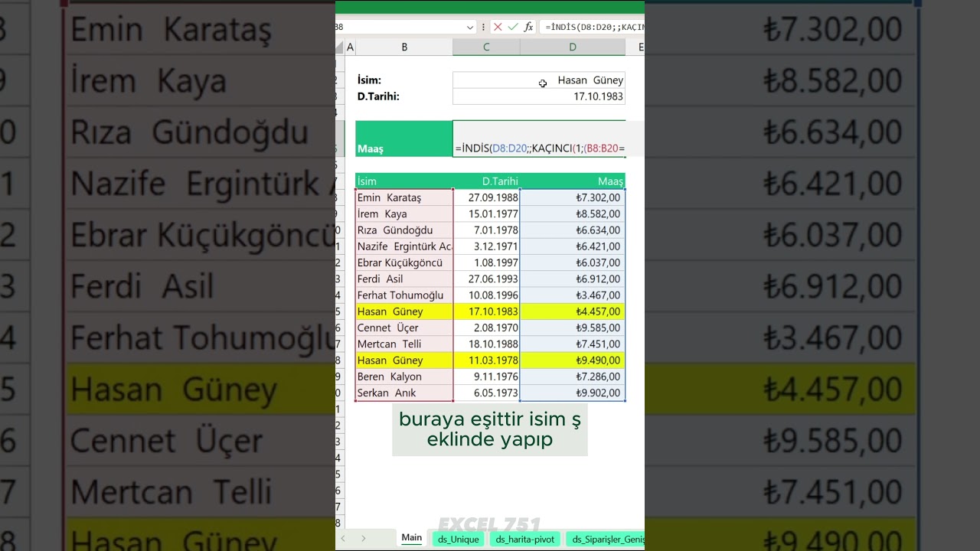
Task: Select the salary cell ₺9.902,00
Action: tap(573, 393)
